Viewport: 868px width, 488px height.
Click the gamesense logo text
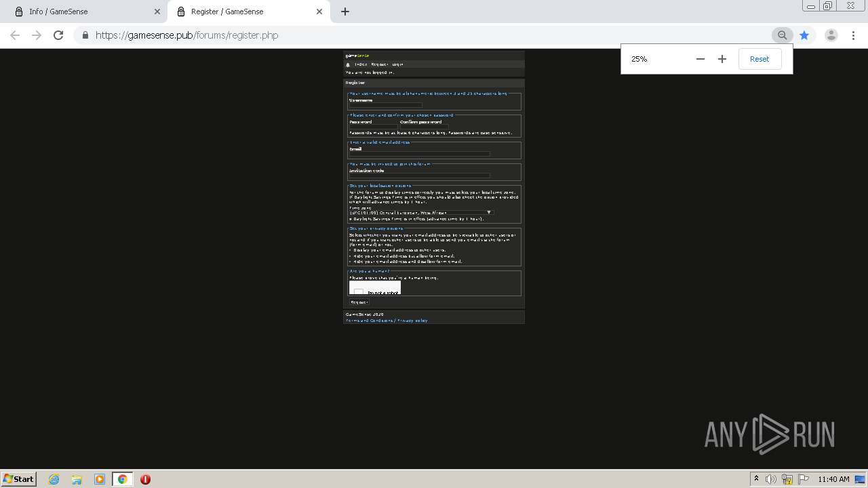click(x=357, y=56)
